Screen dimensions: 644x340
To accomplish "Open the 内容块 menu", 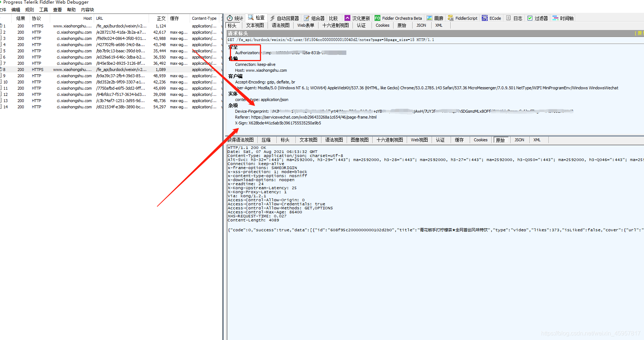I will [x=88, y=10].
